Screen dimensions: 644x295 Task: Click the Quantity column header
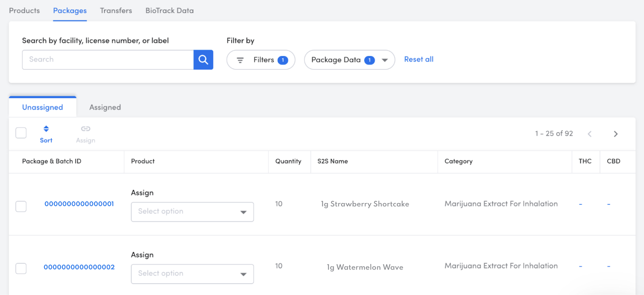point(288,161)
